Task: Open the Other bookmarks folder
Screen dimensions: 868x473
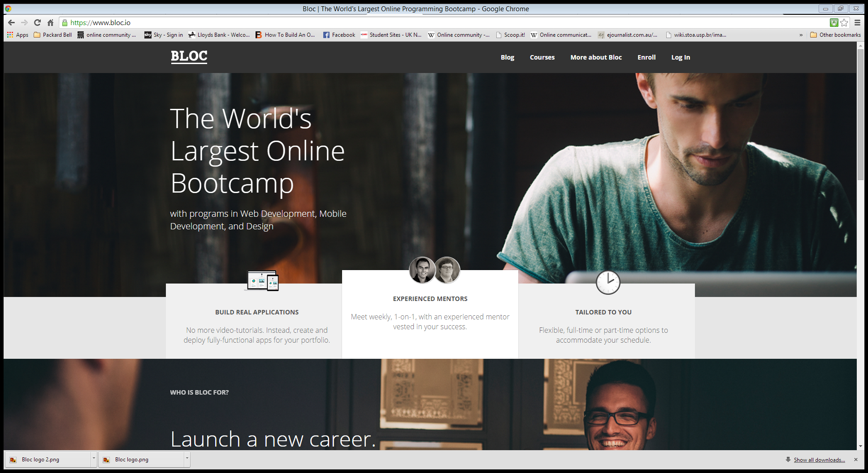Action: [835, 34]
